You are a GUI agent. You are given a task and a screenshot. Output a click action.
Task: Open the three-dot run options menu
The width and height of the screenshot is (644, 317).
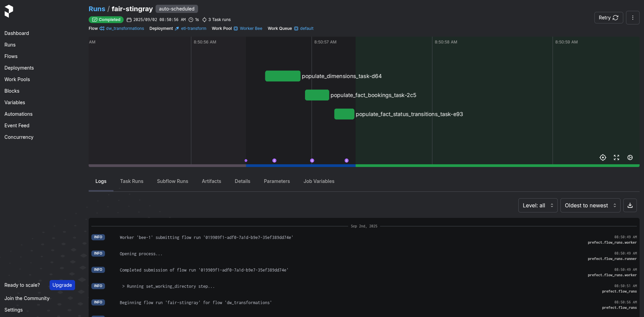pos(632,18)
